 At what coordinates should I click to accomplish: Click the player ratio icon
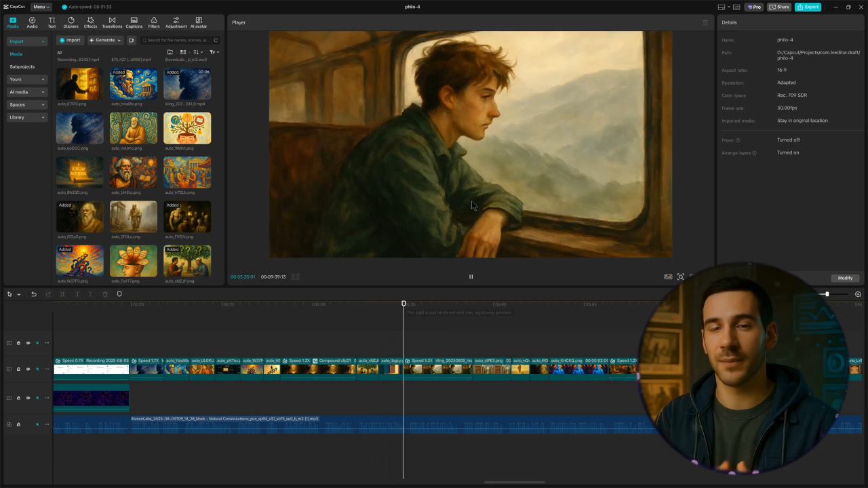tap(668, 277)
